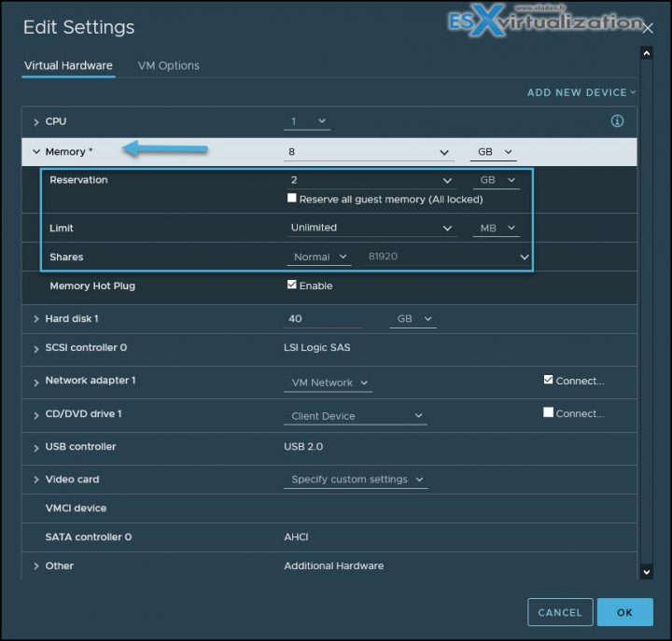Expand the Hard disk 1 row
This screenshot has width=672, height=641.
(36, 319)
